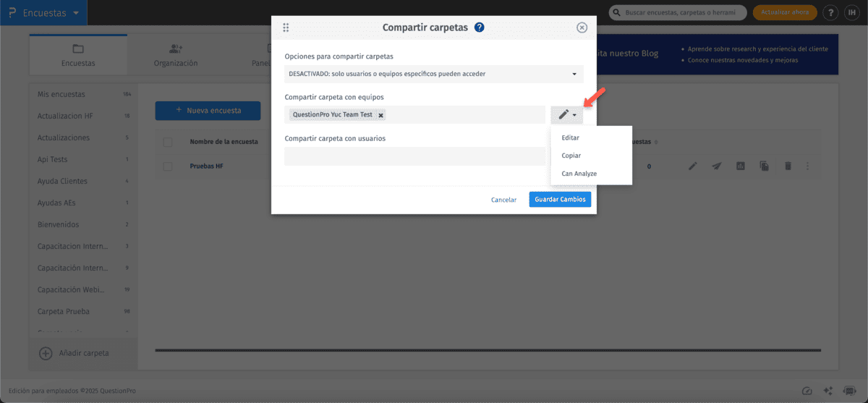
Task: Open Pruebas HF analytics chart icon
Action: click(741, 166)
